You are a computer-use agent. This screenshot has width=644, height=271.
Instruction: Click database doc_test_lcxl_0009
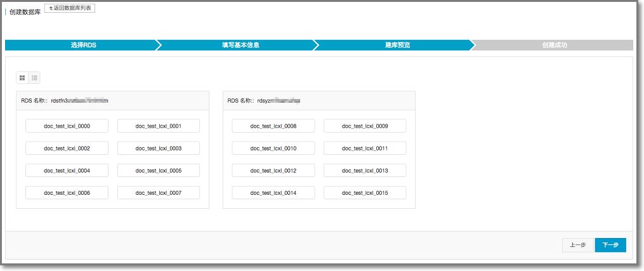(365, 126)
